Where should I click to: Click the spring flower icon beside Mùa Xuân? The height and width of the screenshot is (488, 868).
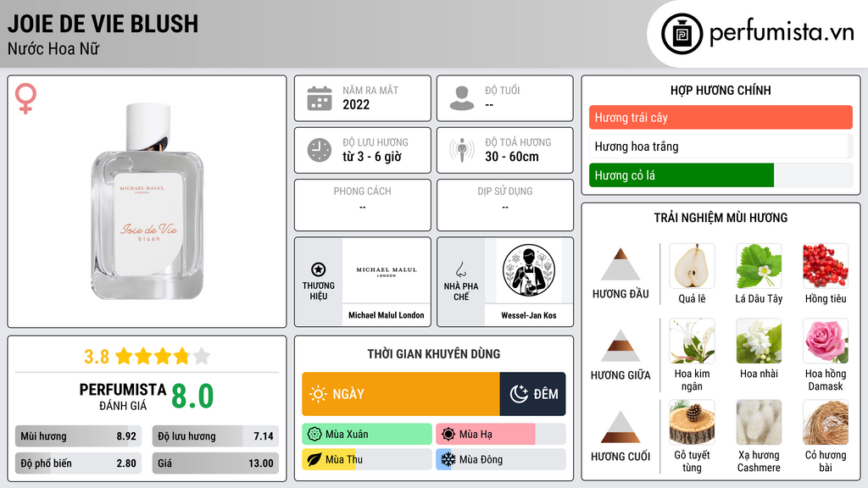(314, 435)
